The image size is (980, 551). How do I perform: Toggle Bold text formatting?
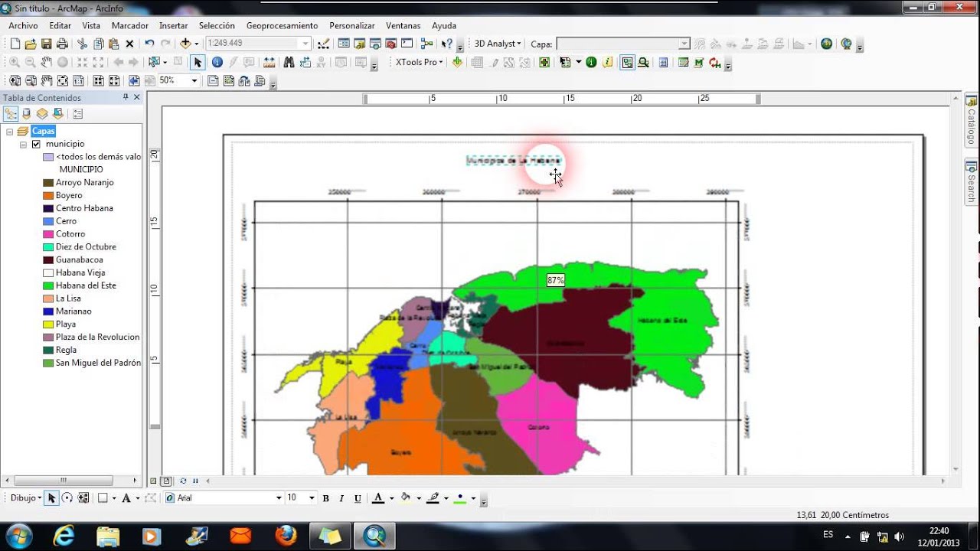325,498
